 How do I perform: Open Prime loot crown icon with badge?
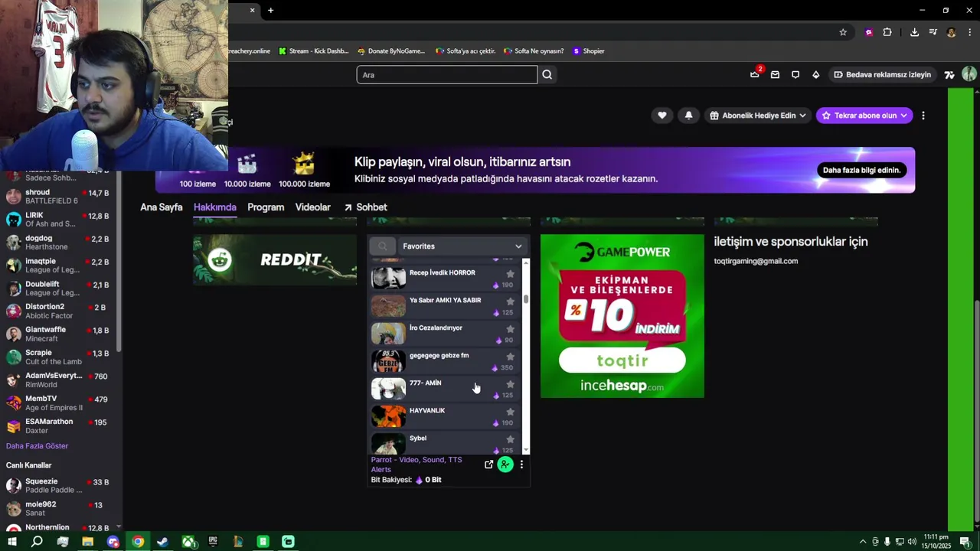click(x=755, y=73)
